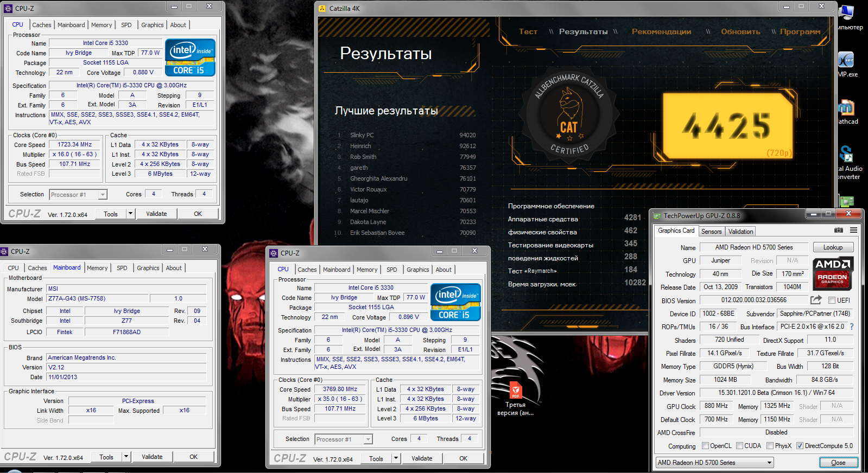This screenshot has width=868, height=473.
Task: Expand Tools arrow in CPU-Z at 1723.34 MHz
Action: [x=130, y=214]
